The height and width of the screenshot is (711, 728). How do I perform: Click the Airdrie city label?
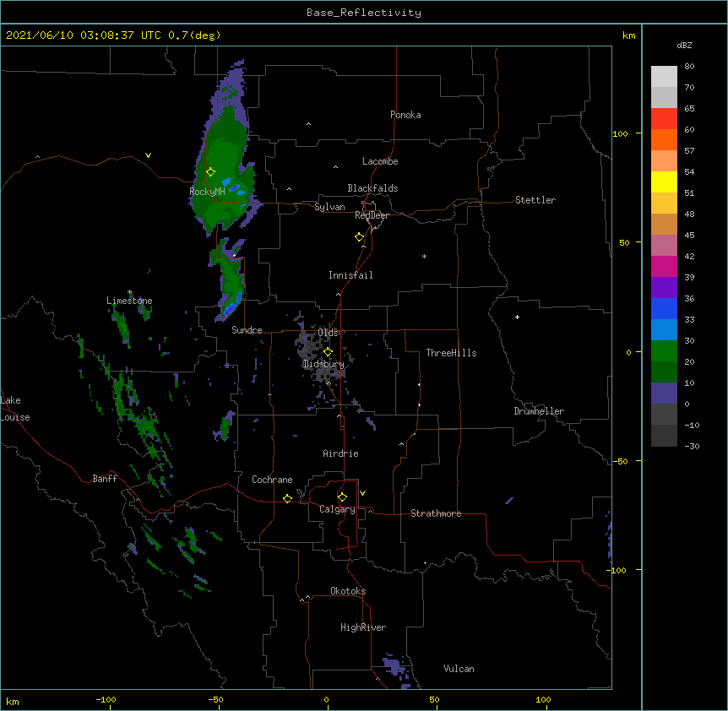[341, 453]
